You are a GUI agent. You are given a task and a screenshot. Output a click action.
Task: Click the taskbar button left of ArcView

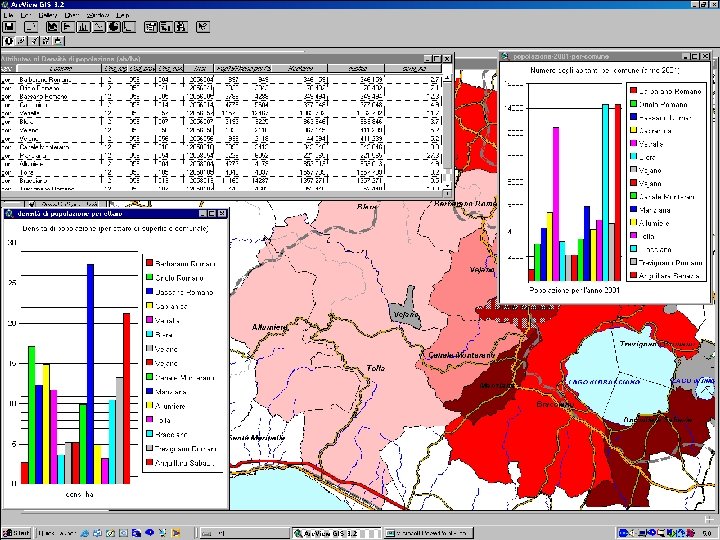244,533
